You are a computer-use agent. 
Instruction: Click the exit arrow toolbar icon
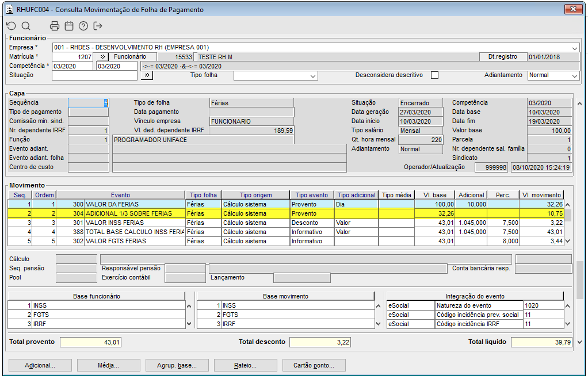tap(98, 26)
